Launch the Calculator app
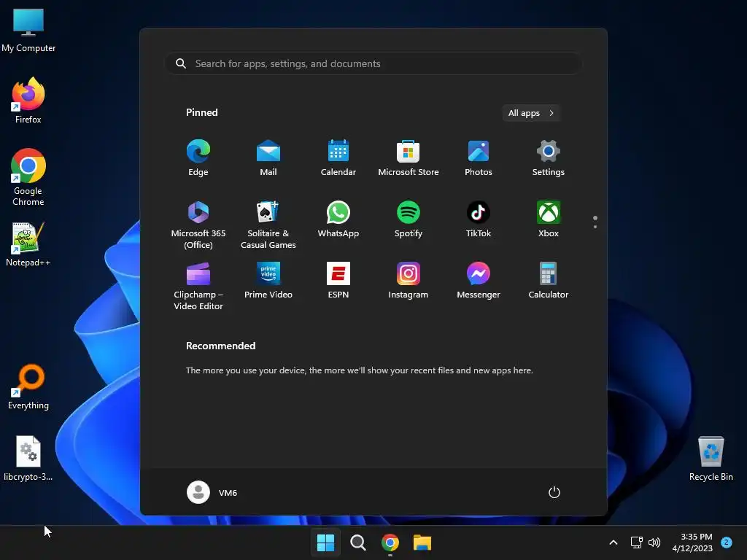 [549, 281]
